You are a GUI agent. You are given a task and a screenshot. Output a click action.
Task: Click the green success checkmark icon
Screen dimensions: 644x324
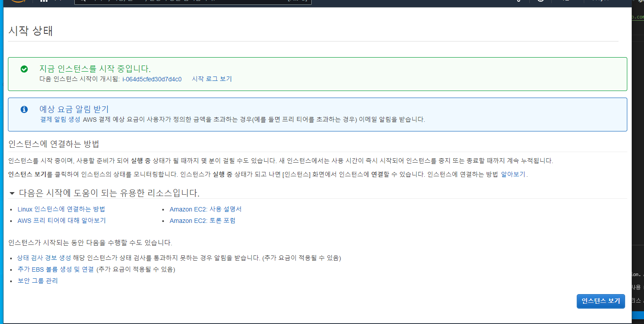click(x=24, y=69)
